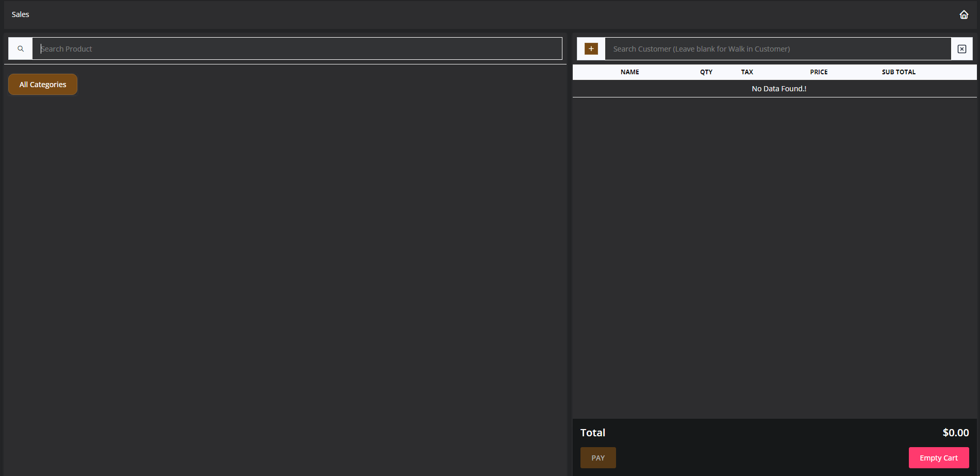Image resolution: width=980 pixels, height=476 pixels.
Task: Click the Total label
Action: click(x=593, y=433)
